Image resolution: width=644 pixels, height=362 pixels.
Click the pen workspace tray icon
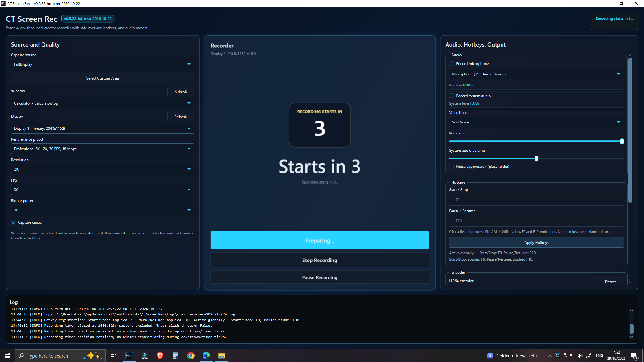(x=589, y=356)
